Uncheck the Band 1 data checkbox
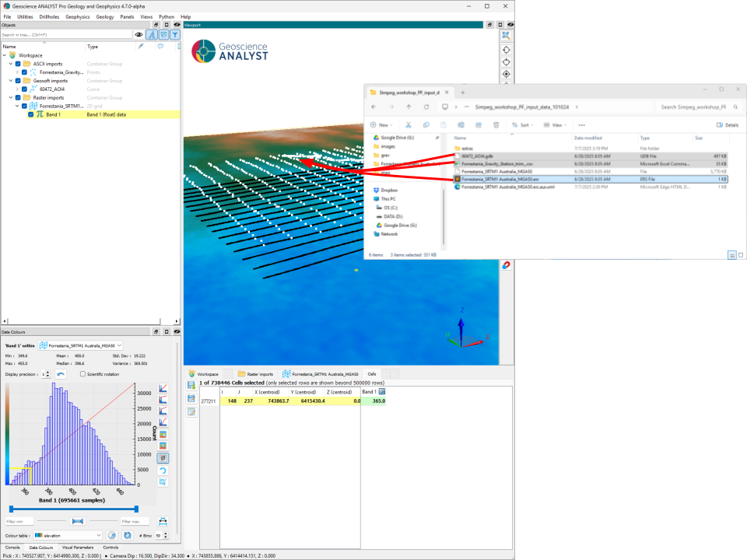747x560 pixels. pyautogui.click(x=31, y=114)
